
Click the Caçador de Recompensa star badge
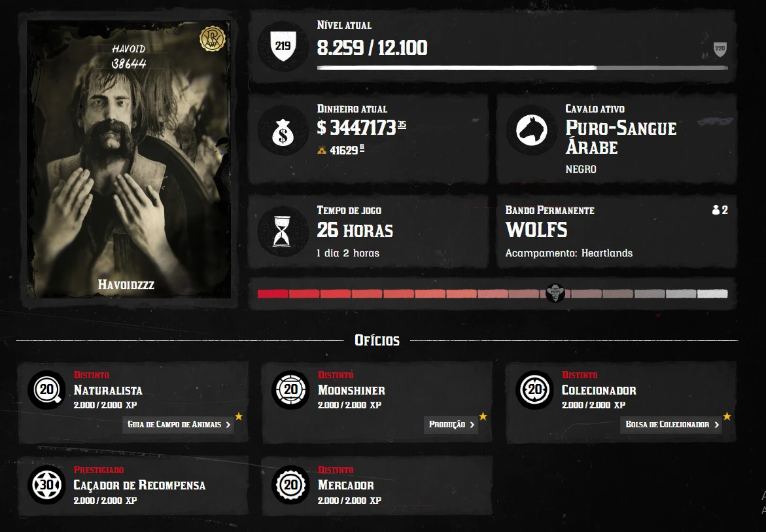pos(46,485)
